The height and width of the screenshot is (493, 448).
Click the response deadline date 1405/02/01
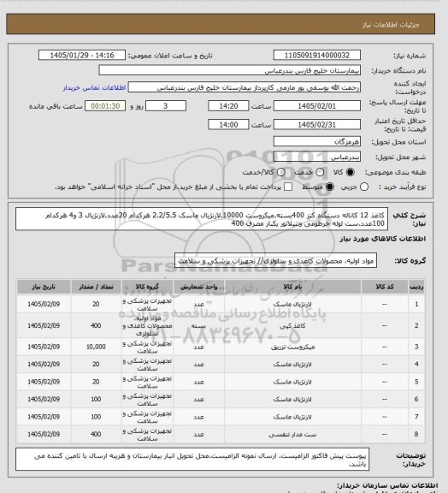tap(317, 106)
